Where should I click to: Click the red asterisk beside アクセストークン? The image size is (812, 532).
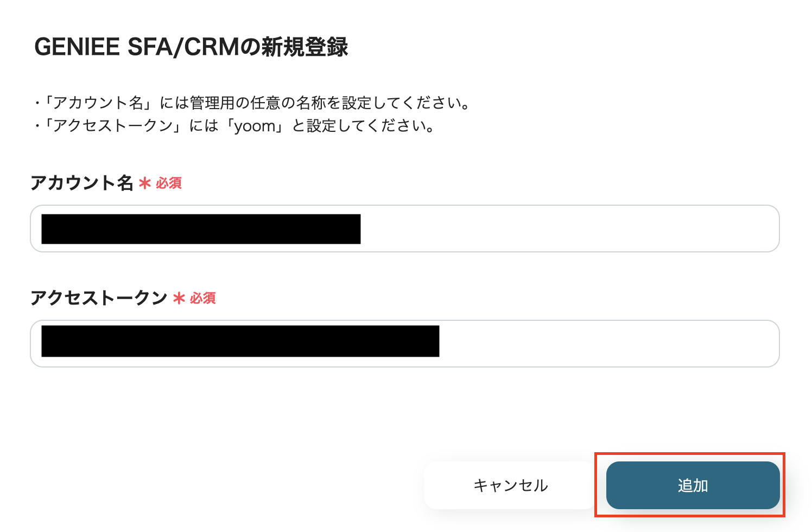[179, 299]
